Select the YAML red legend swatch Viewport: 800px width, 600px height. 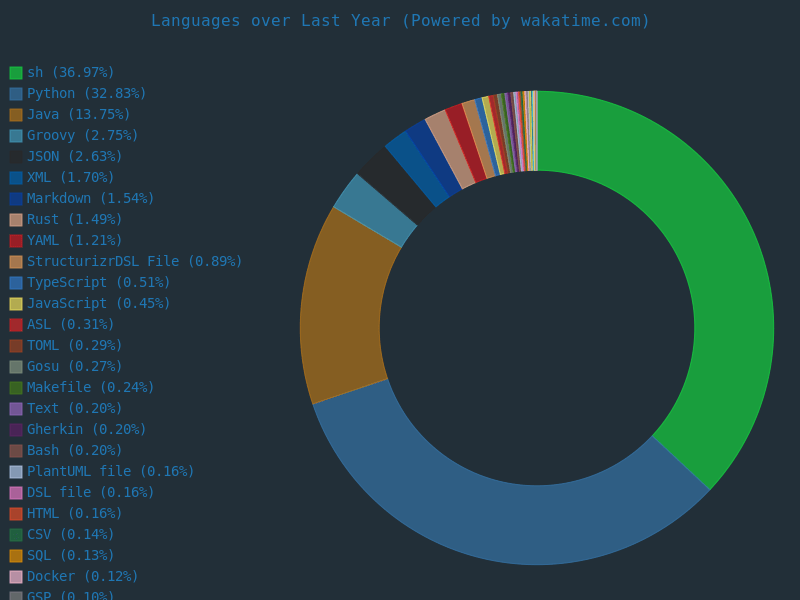(16, 241)
